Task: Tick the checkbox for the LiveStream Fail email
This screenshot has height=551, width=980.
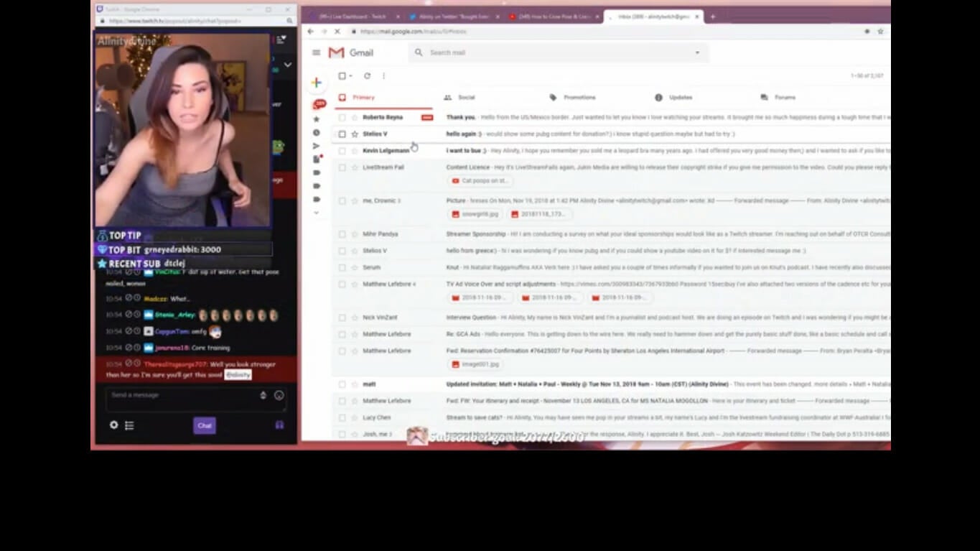Action: (x=342, y=167)
